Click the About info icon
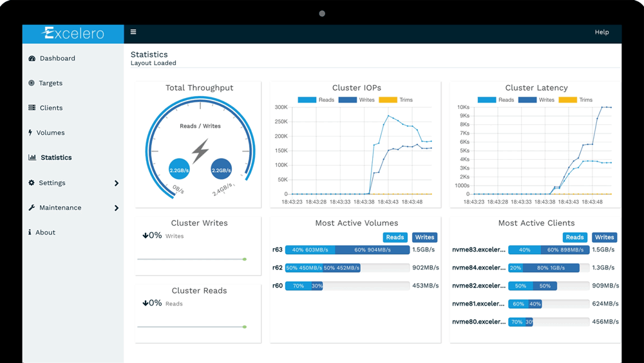Screen dimensions: 644x363 coord(30,232)
